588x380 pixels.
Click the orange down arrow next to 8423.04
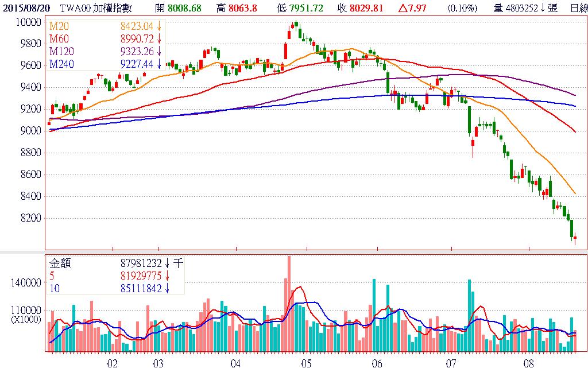[x=158, y=26]
